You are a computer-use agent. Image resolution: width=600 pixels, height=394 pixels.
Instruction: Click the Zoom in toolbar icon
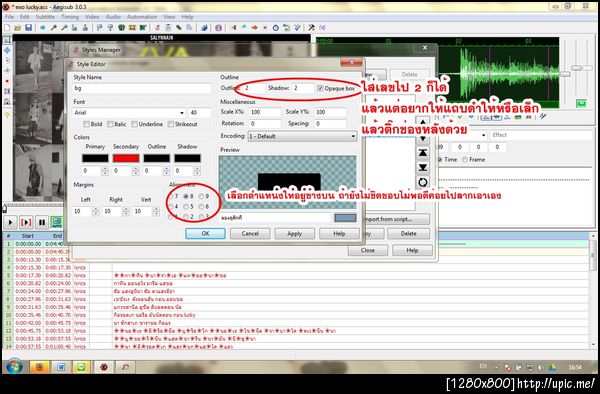click(x=54, y=28)
